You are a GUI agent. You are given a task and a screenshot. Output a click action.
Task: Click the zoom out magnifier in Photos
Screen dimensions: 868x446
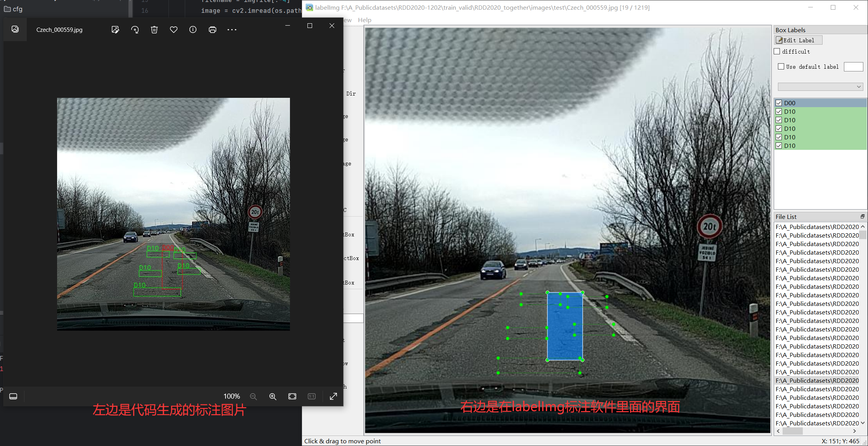pos(253,396)
